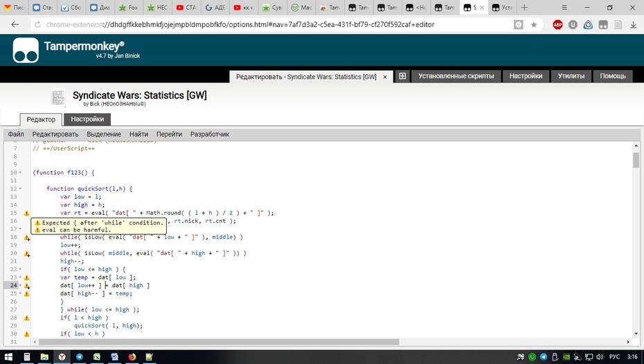Click the volume icon in system tray

[x=600, y=356]
